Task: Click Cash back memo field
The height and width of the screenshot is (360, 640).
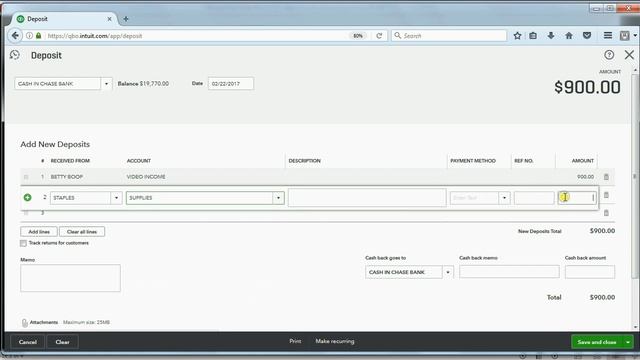Action: click(x=509, y=272)
